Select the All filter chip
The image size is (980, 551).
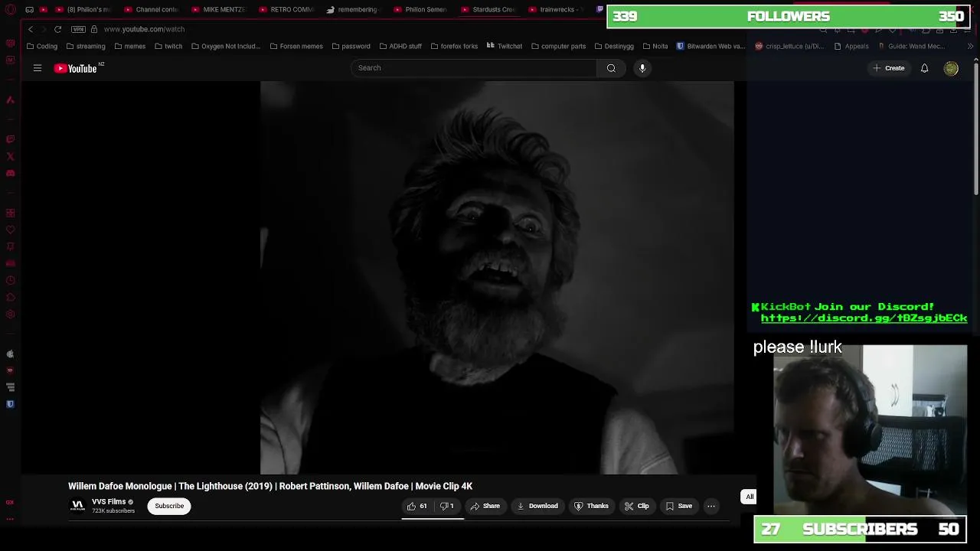[750, 497]
